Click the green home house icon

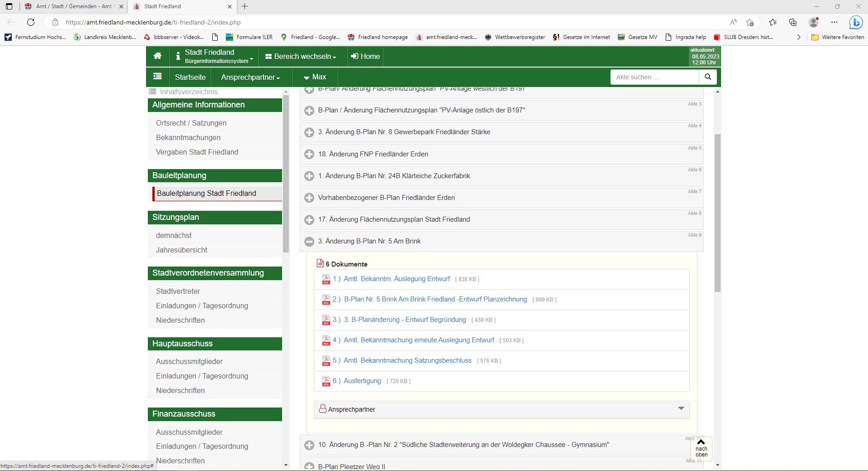(157, 56)
